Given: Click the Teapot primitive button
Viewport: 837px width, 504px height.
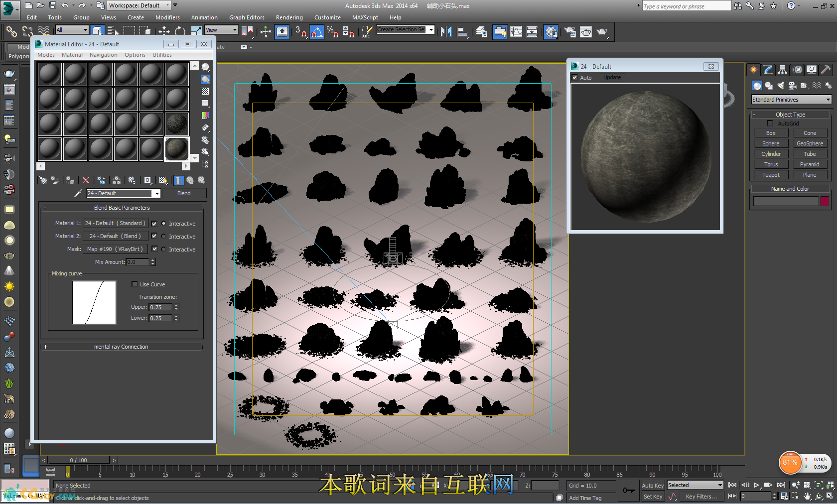Looking at the screenshot, I should coord(771,175).
